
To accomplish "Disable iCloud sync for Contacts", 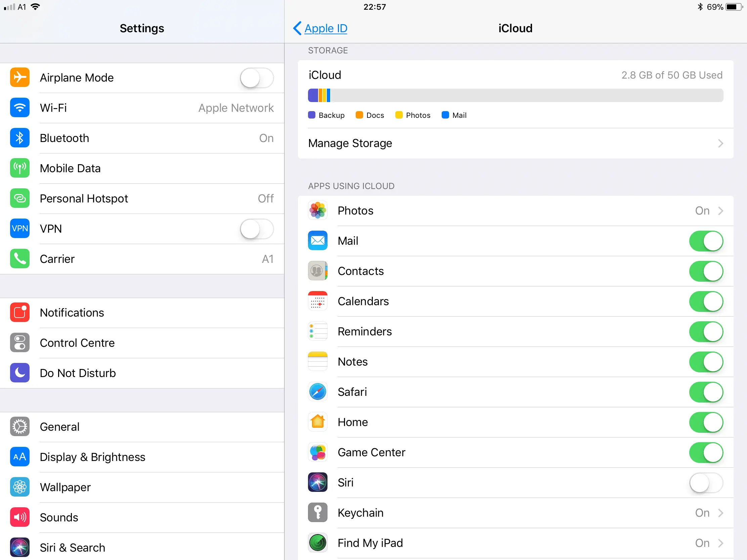I will click(706, 271).
